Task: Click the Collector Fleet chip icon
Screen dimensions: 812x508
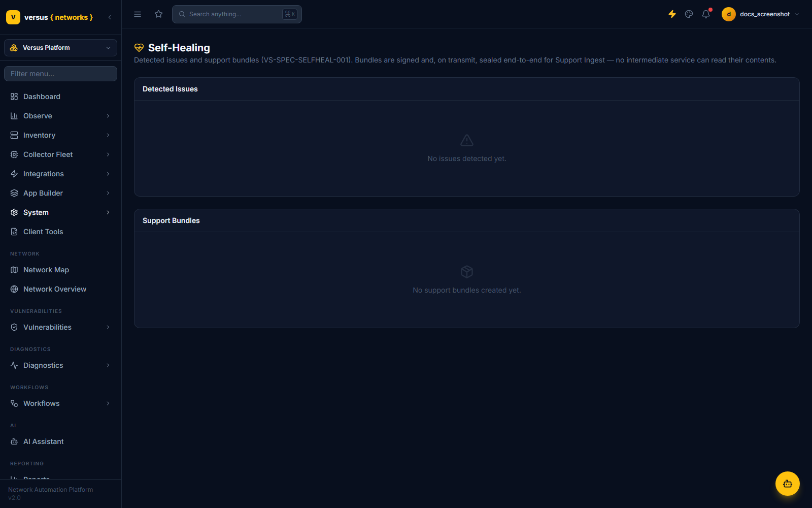Action: 14,154
